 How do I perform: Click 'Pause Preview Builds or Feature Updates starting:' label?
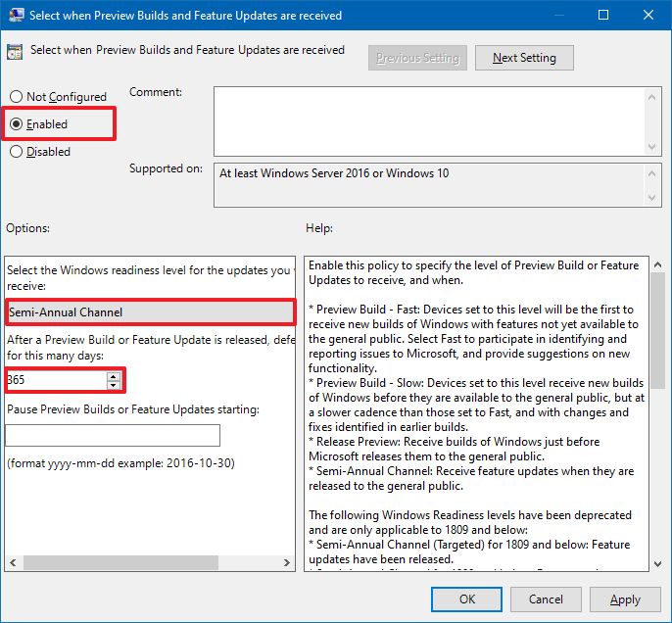coord(133,409)
